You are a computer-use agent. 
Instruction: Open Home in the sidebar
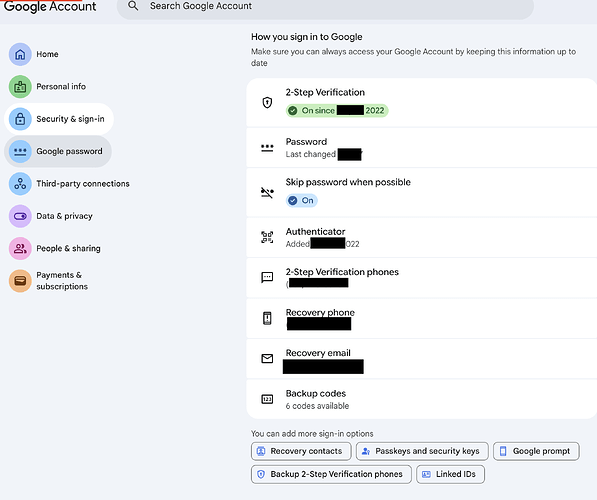(47, 54)
